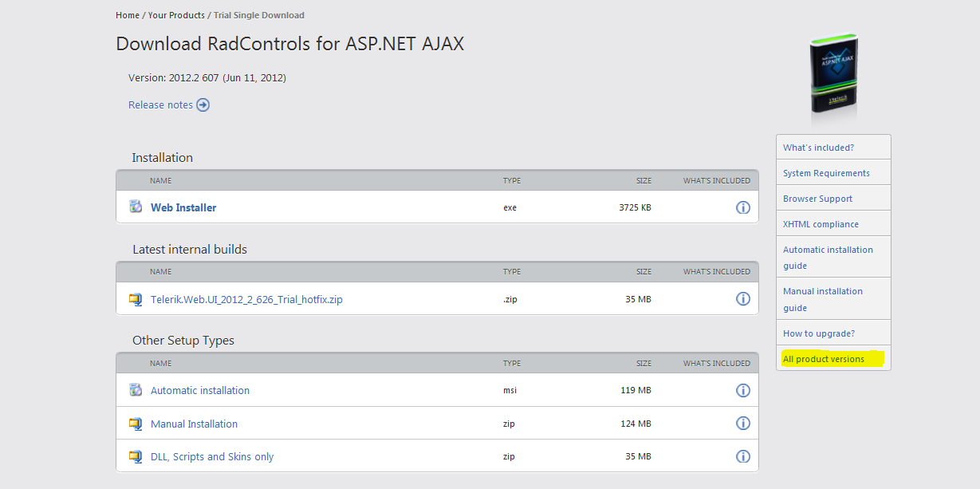Click the info icon for Automatic installation
Screen dimensions: 980x489
click(x=742, y=390)
